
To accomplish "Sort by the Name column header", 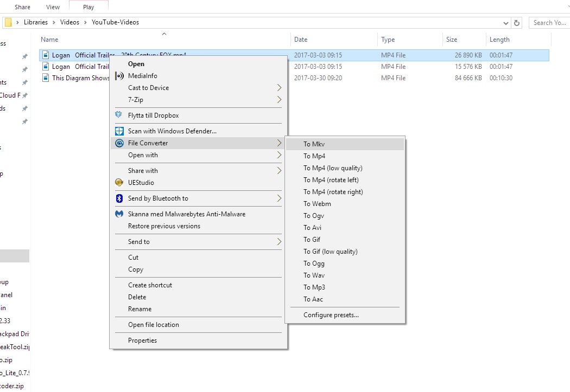I will 164,40.
